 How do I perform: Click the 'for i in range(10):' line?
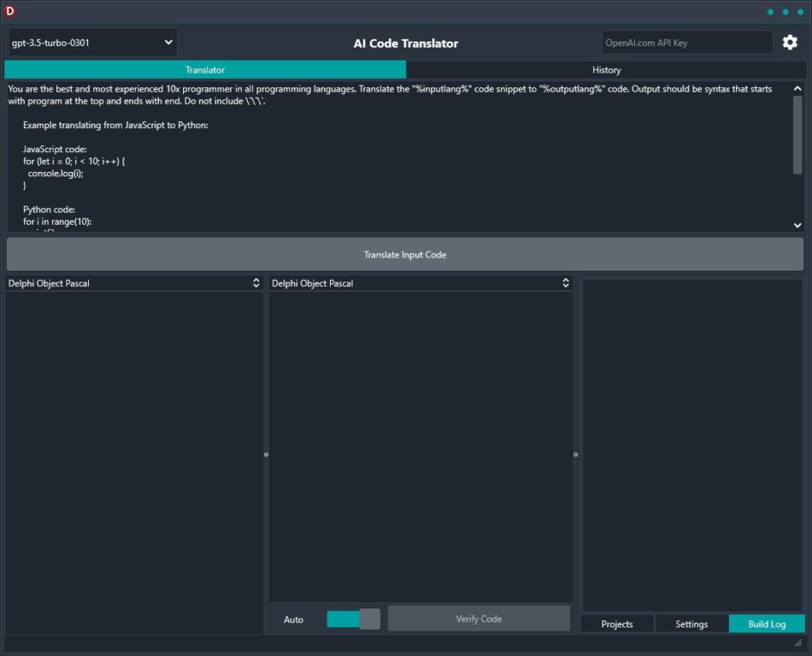(x=57, y=221)
